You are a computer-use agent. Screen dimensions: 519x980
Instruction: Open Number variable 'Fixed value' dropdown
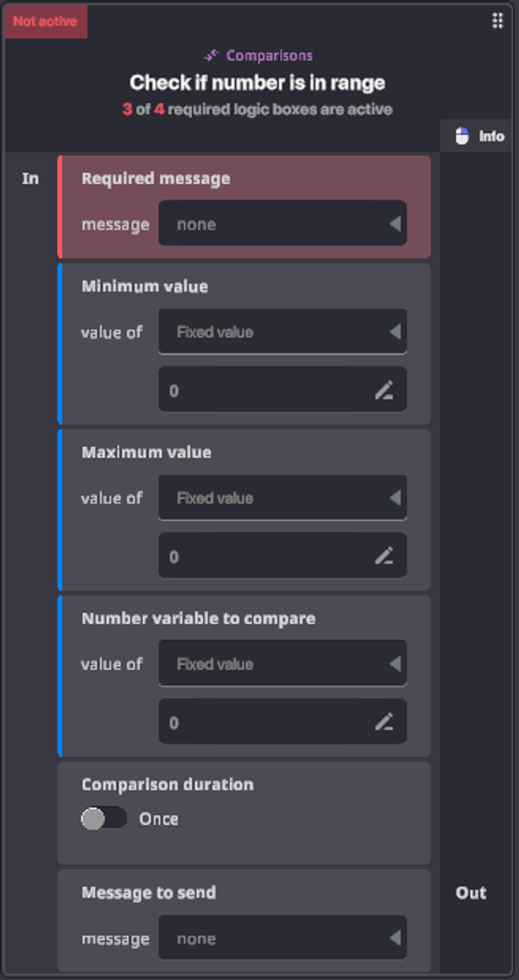point(282,664)
